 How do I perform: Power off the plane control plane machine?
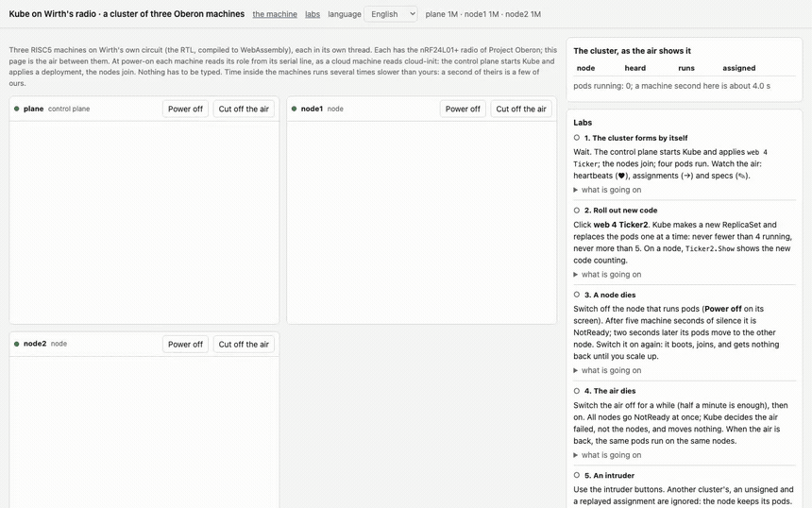pyautogui.click(x=185, y=109)
